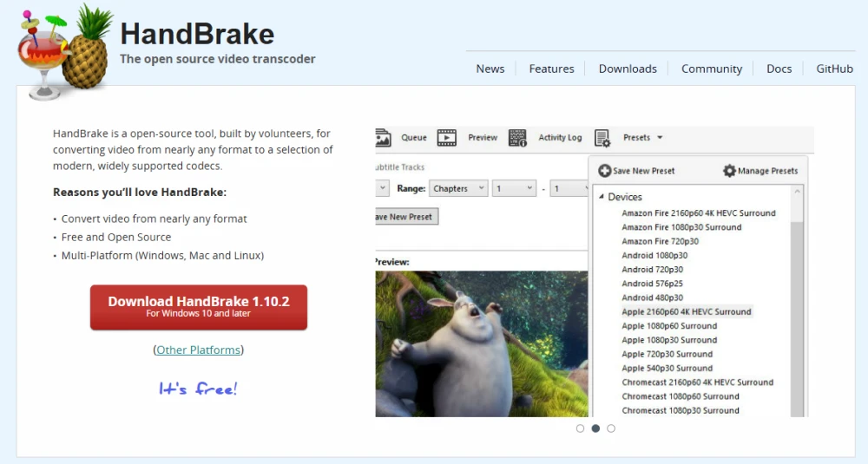
Task: Select Amazon Fire 2160p60 4K HEVC Surround
Action: 699,213
